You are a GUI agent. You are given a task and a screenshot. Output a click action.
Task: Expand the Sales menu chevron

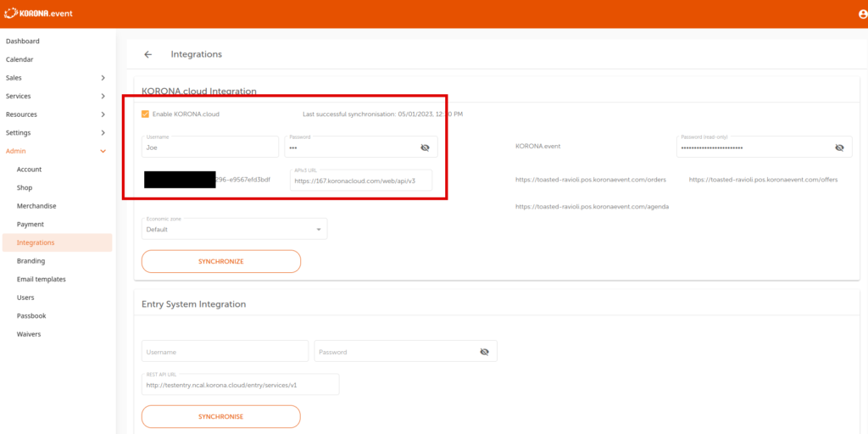103,78
